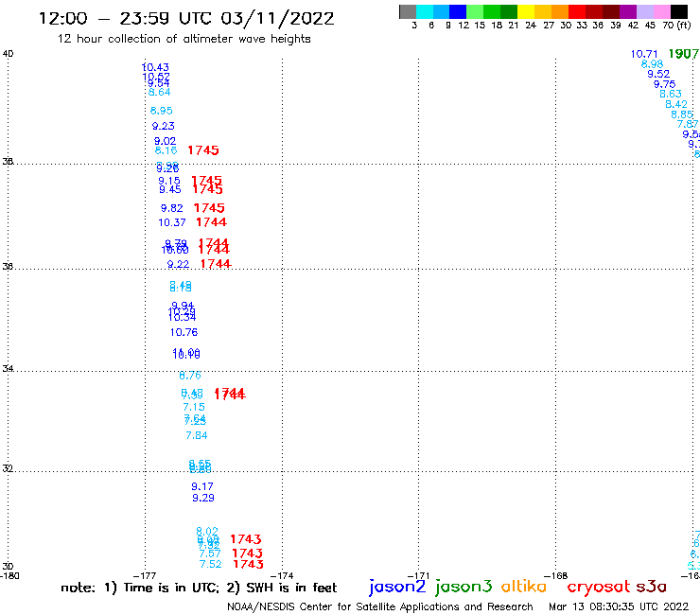Click the value 7.52

pyautogui.click(x=211, y=565)
